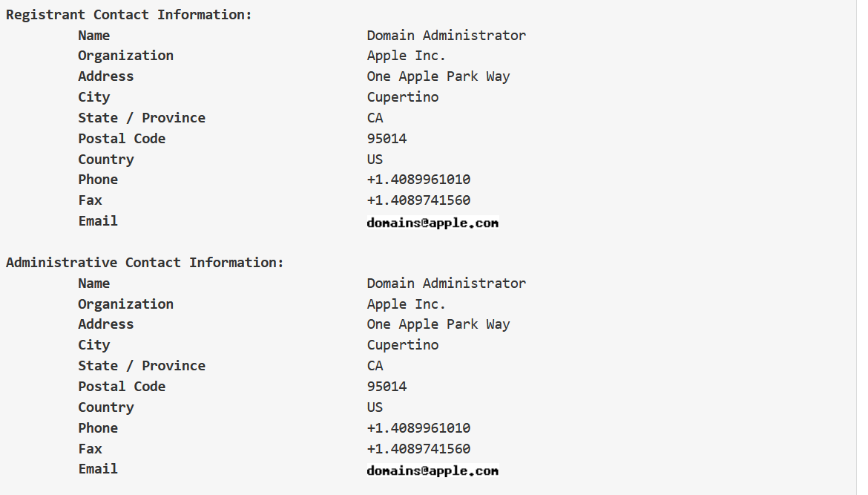Click the 'Fax' label under Registrant Contact

click(90, 200)
